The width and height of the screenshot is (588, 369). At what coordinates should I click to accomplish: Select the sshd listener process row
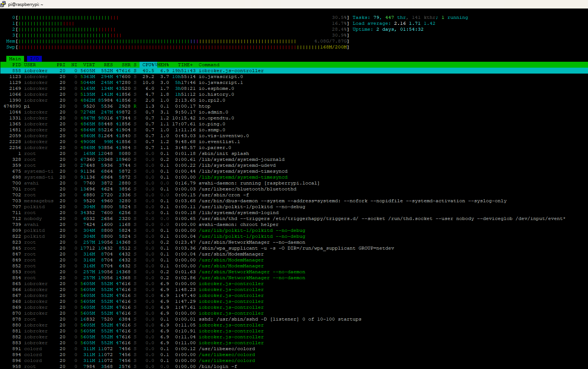pyautogui.click(x=280, y=319)
